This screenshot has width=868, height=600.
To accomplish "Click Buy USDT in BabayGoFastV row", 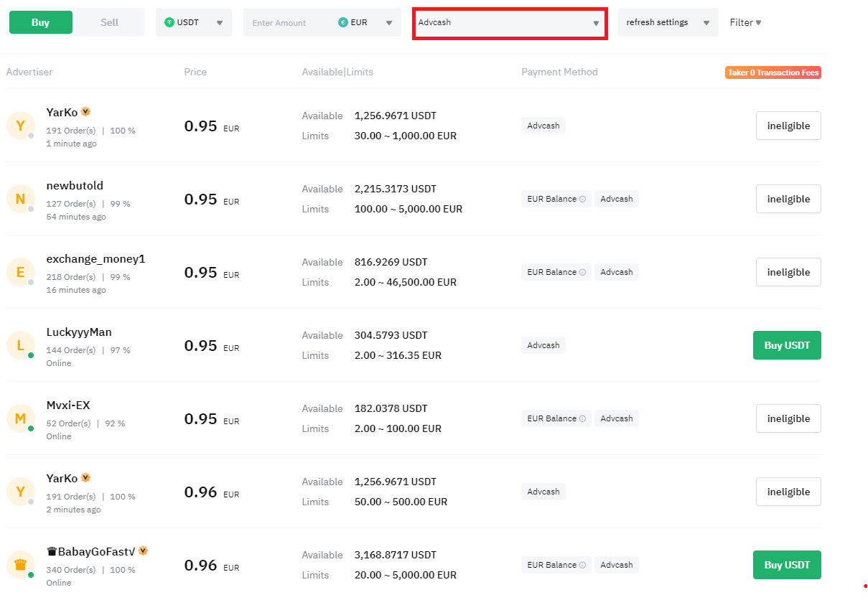I will click(787, 565).
